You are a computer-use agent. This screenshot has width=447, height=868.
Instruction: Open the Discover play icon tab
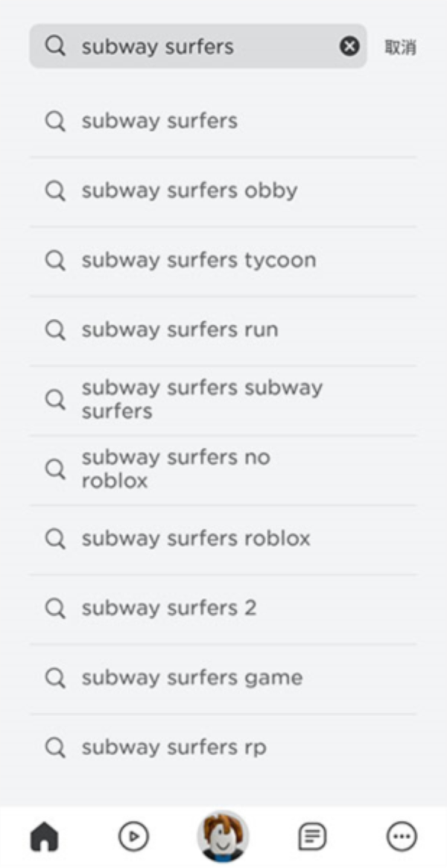[x=133, y=837]
